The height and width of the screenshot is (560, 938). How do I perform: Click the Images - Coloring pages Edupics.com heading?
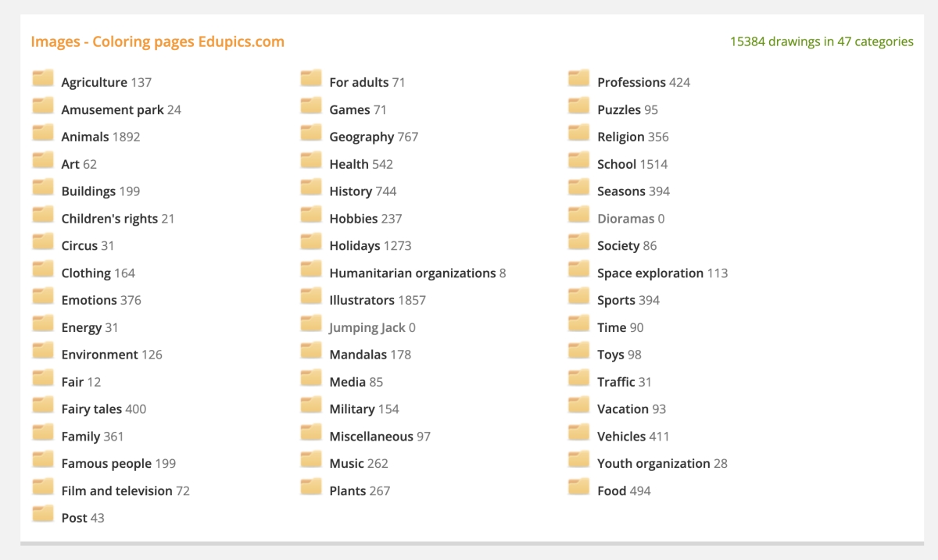(x=157, y=41)
